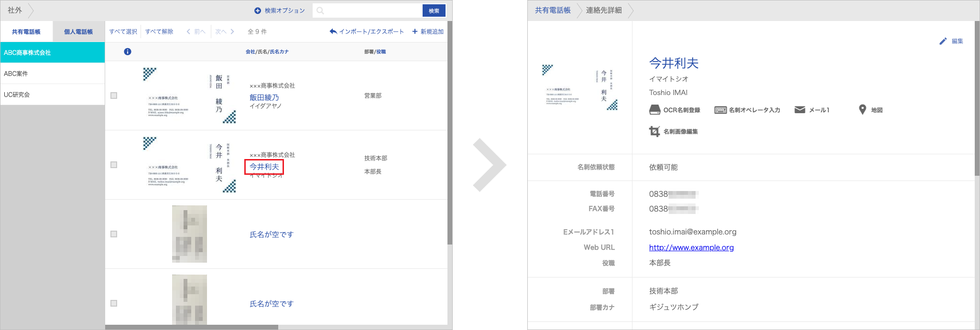This screenshot has height=330, width=980.
Task: Open the http://www.example.org link
Action: (x=691, y=247)
